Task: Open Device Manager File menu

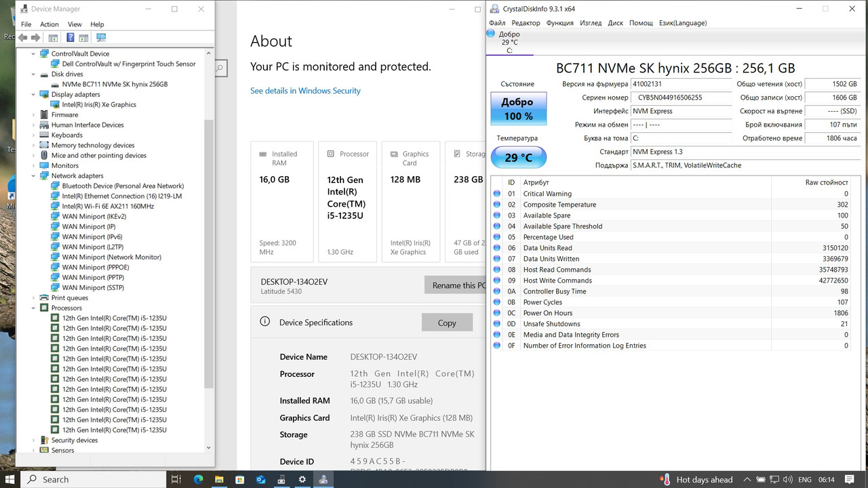Action: (26, 24)
